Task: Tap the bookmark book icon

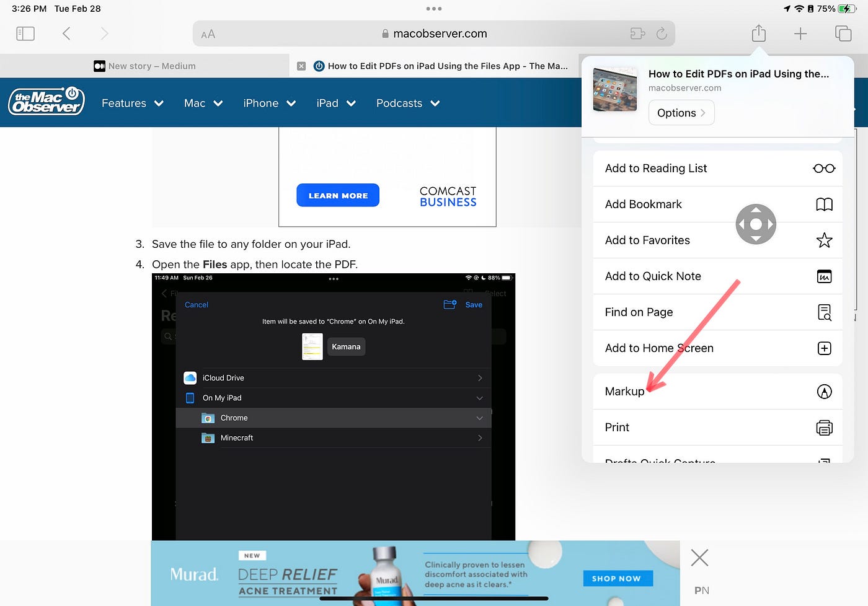Action: pyautogui.click(x=824, y=204)
